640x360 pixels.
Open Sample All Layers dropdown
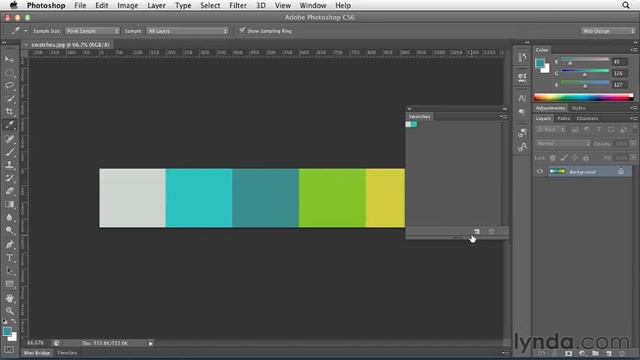click(x=187, y=31)
